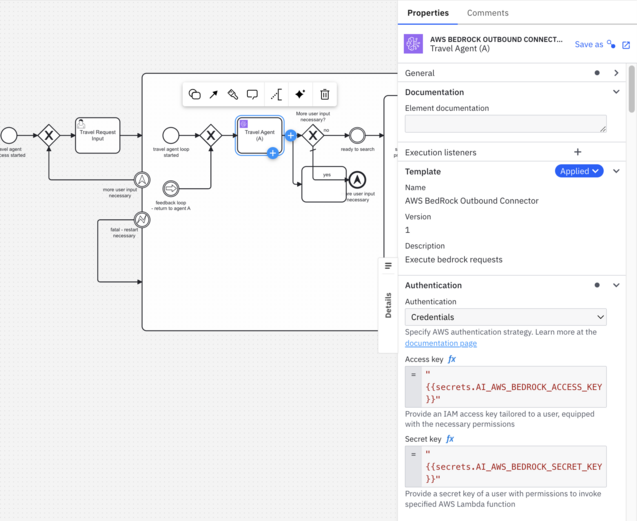Delete element with the trash icon
This screenshot has height=521, width=637.
point(325,94)
